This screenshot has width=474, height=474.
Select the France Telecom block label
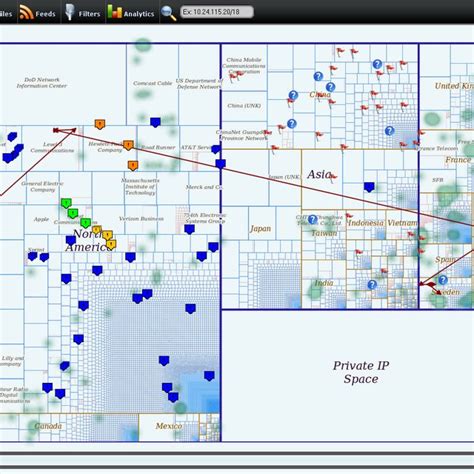coord(438,148)
